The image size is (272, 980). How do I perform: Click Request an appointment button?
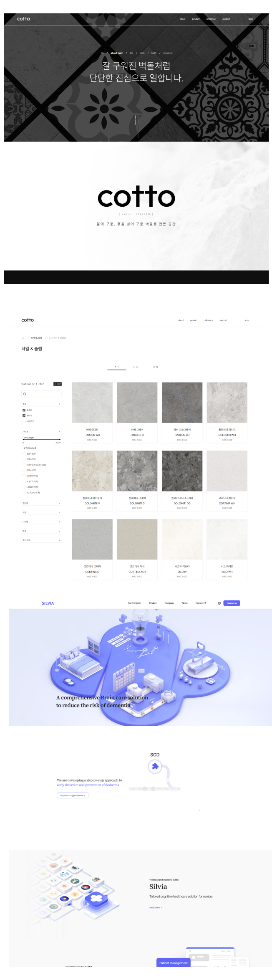(x=73, y=795)
